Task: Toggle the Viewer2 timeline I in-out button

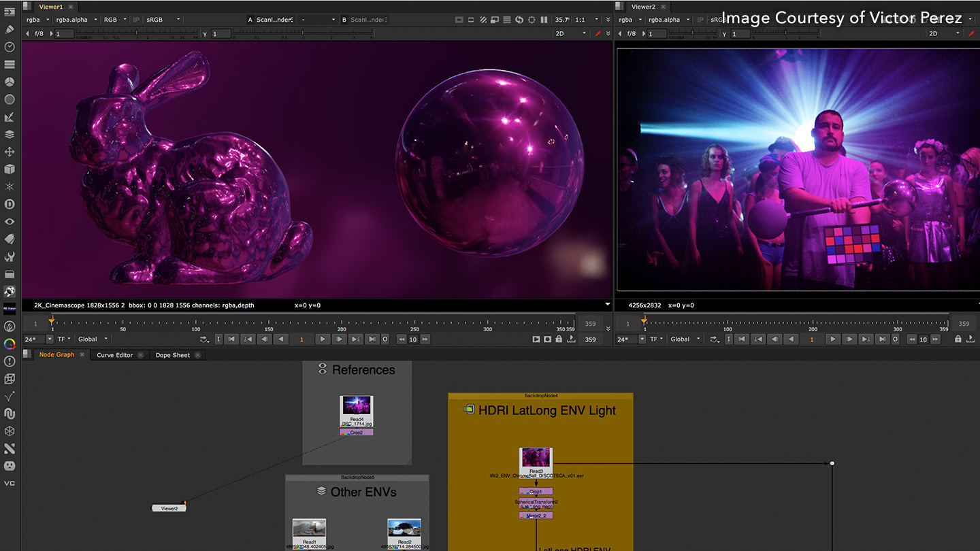Action: point(728,339)
